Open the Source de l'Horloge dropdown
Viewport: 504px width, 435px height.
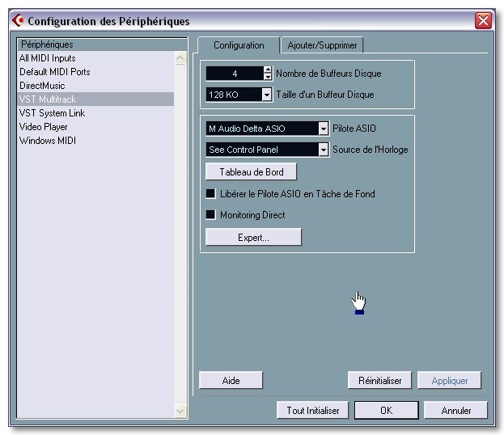pos(324,150)
